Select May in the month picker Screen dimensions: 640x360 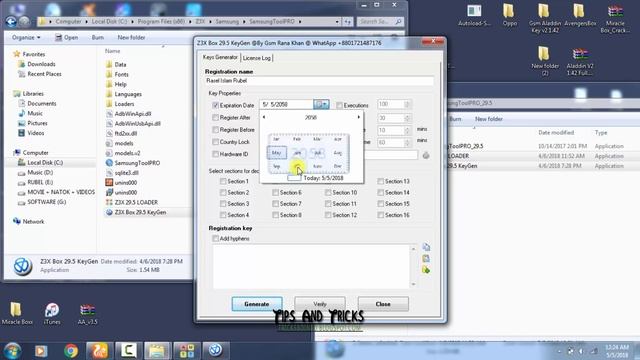277,153
